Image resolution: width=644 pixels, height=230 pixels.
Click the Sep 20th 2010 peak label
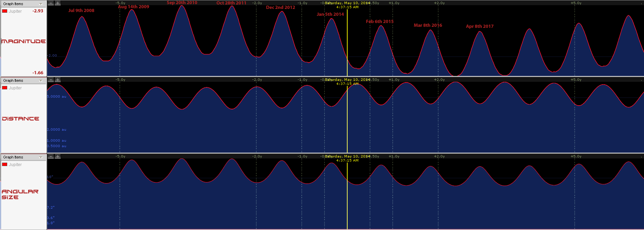point(182,3)
